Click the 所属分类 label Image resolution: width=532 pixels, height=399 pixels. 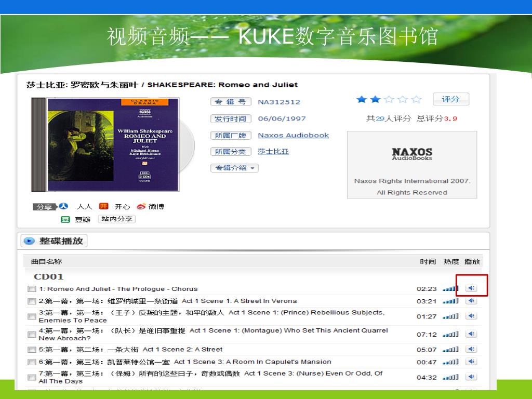tap(231, 152)
